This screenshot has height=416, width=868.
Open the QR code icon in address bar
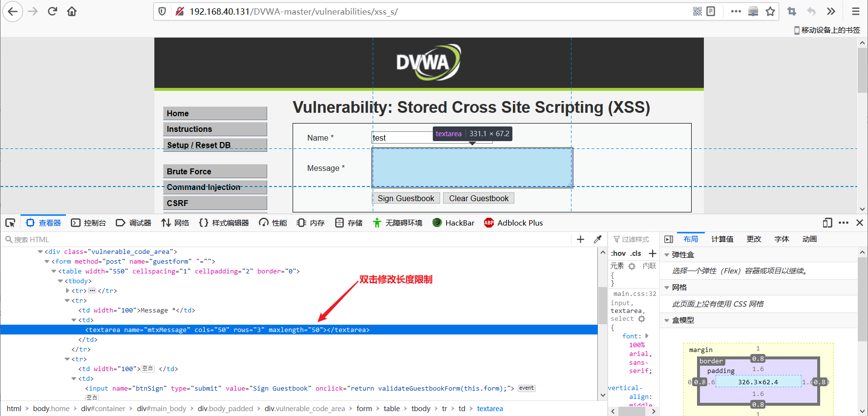tap(698, 11)
